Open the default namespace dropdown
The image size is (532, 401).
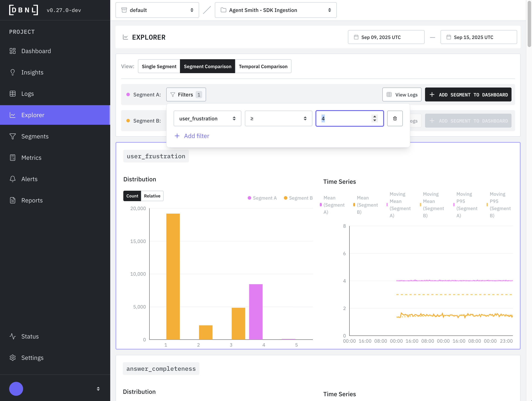tap(157, 10)
